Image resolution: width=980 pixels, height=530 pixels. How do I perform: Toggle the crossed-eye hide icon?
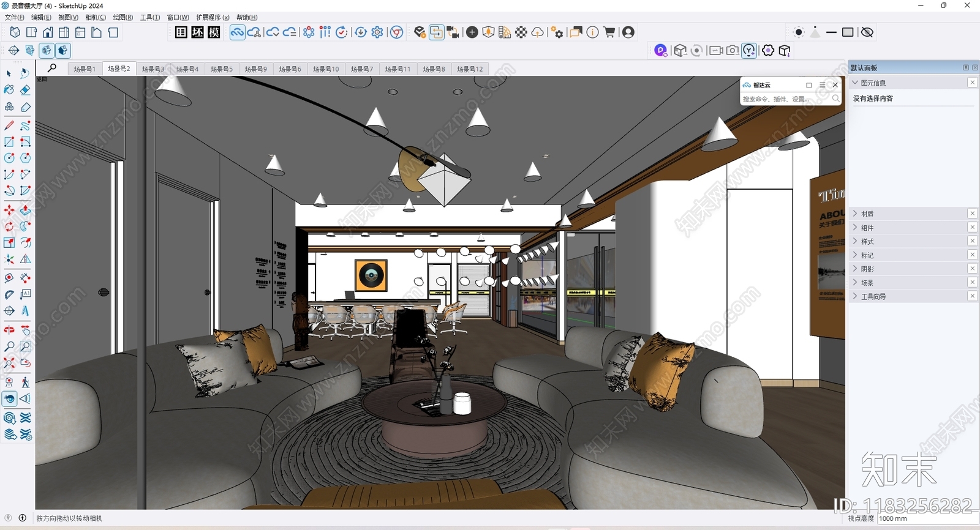pyautogui.click(x=867, y=32)
